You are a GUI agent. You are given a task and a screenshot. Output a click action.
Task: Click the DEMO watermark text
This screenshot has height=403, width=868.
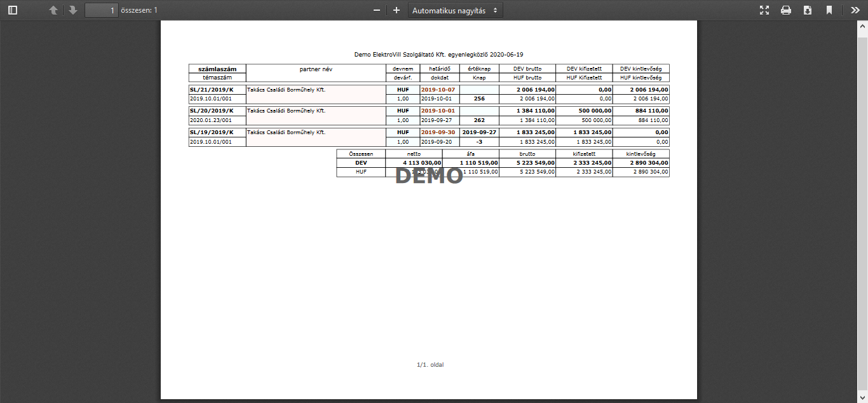click(x=429, y=175)
